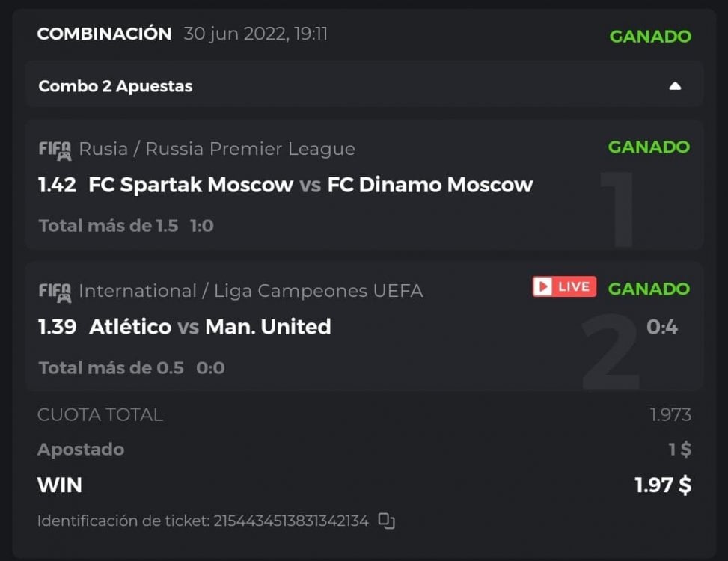
Task: Click the Total más de 1.5 market
Action: (108, 225)
